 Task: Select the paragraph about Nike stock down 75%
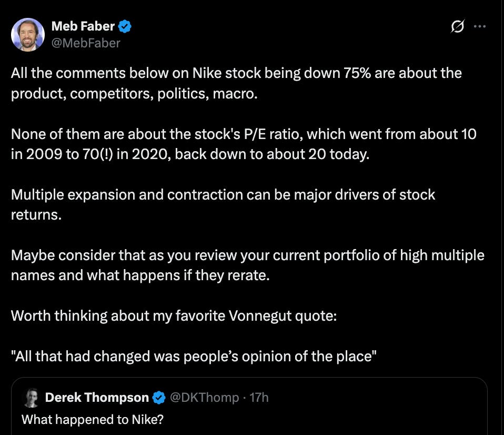coord(236,83)
